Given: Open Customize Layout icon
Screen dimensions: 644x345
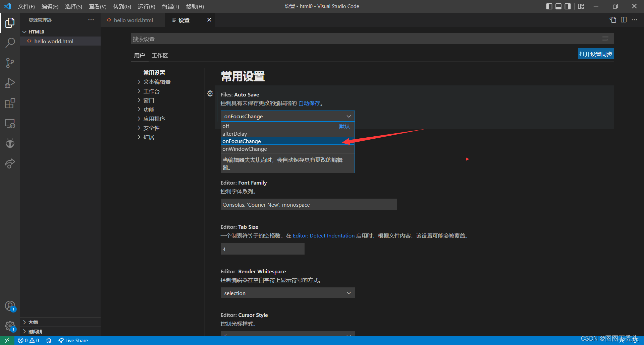Looking at the screenshot, I should [x=581, y=6].
